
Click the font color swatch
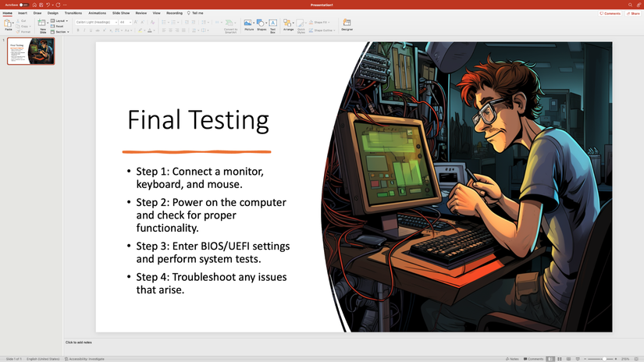click(150, 30)
